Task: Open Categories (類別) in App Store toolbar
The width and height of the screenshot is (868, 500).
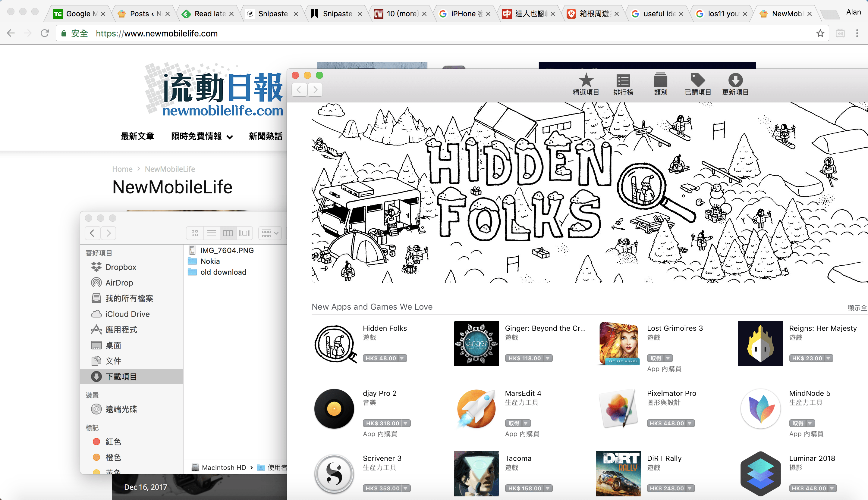Action: (660, 84)
